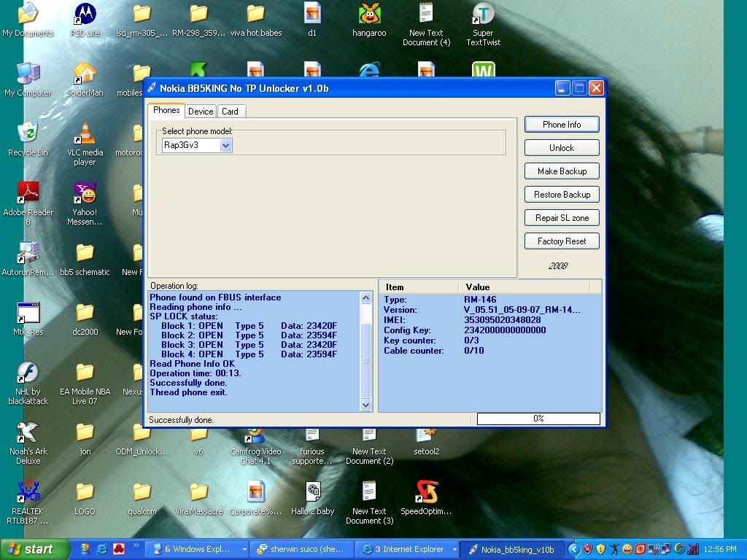Screen dimensions: 747x560
Task: Click the Factory Reset button
Action: 562,241
